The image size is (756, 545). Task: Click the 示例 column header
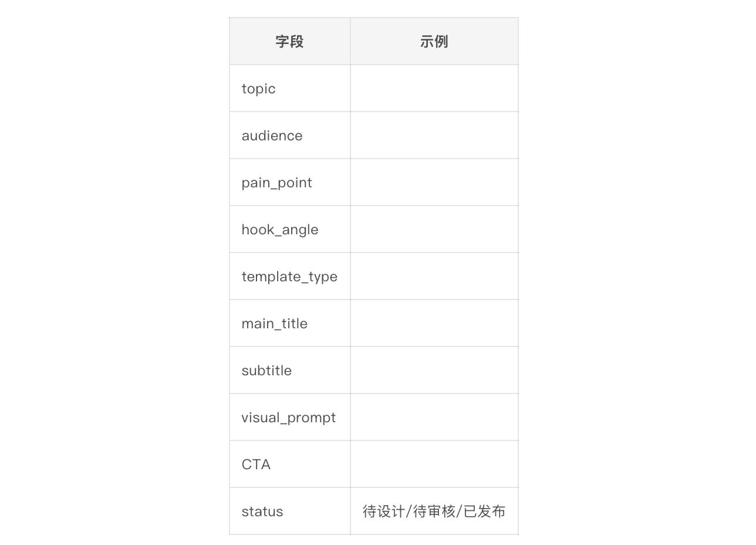pyautogui.click(x=434, y=41)
